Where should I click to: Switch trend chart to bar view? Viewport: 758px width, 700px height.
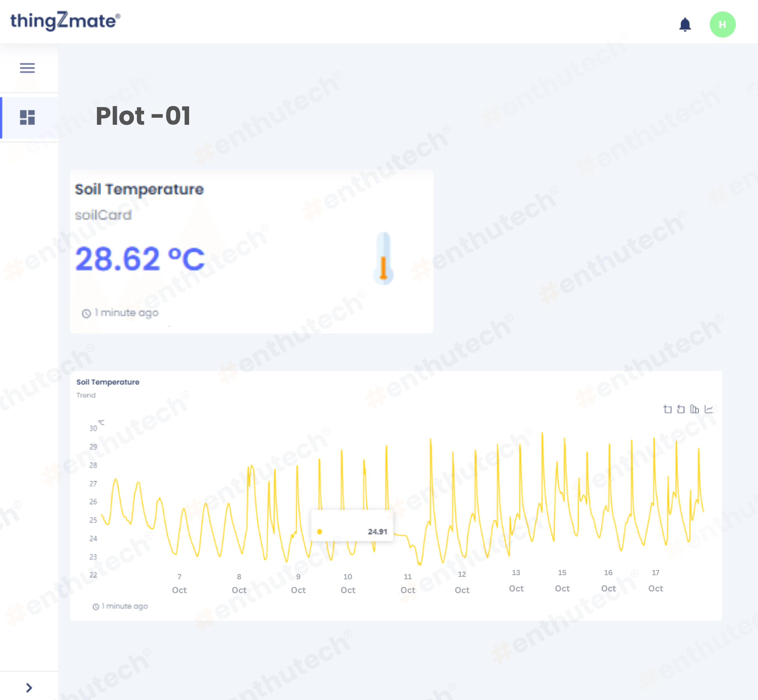[x=694, y=409]
